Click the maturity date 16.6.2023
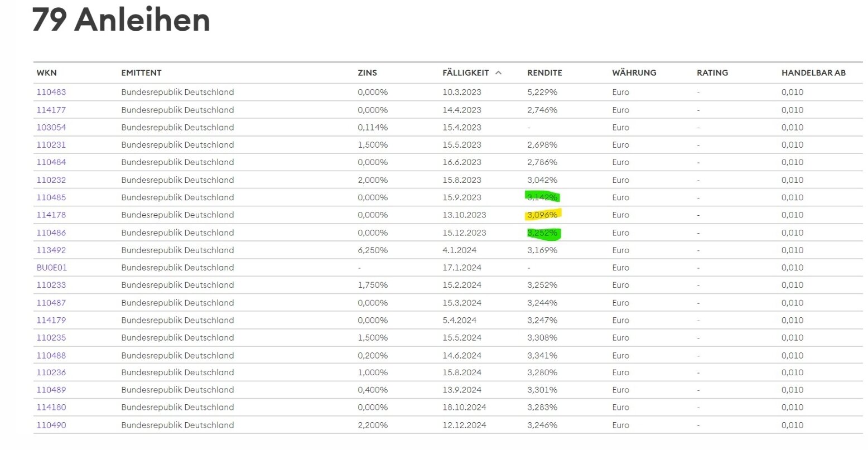The height and width of the screenshot is (450, 868). pos(462,162)
